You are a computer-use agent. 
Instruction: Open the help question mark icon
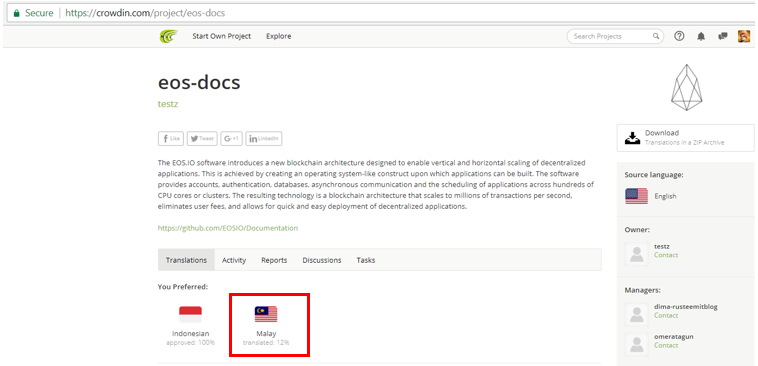coord(679,36)
